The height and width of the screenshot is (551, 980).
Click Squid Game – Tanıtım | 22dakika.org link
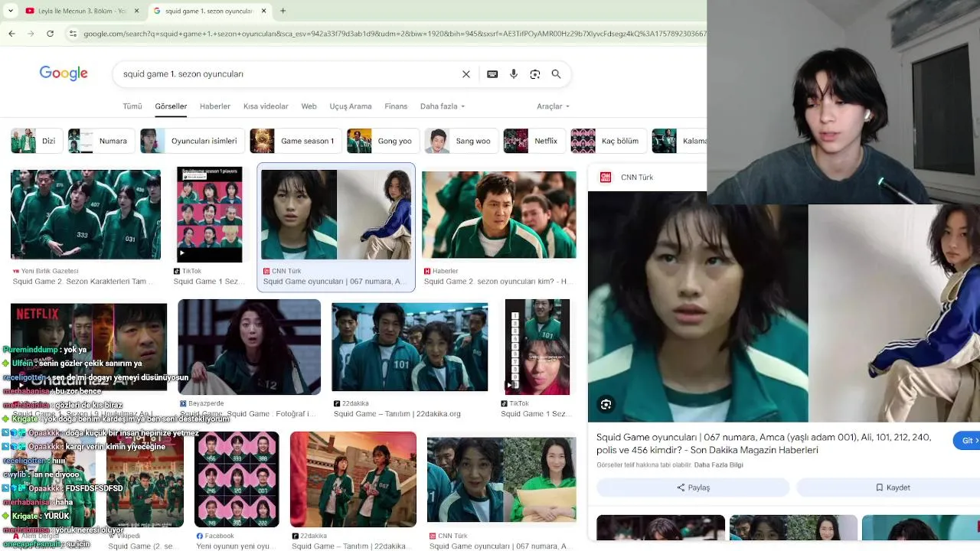[397, 414]
